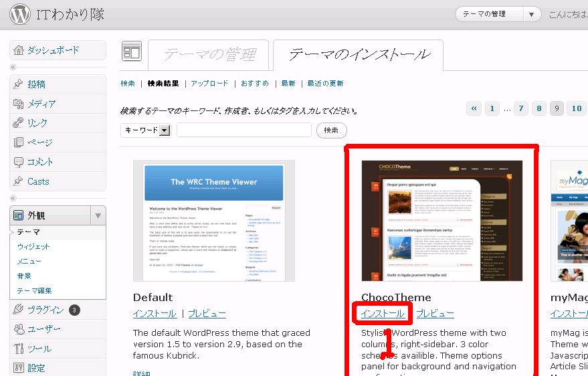Open ChocoTheme preview thumbnail
Viewport: 588px width, 376px height.
tap(442, 221)
